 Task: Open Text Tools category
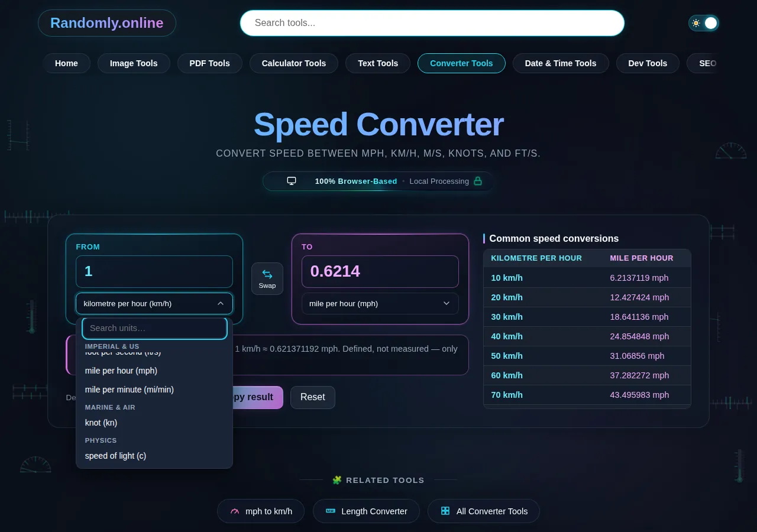click(378, 63)
